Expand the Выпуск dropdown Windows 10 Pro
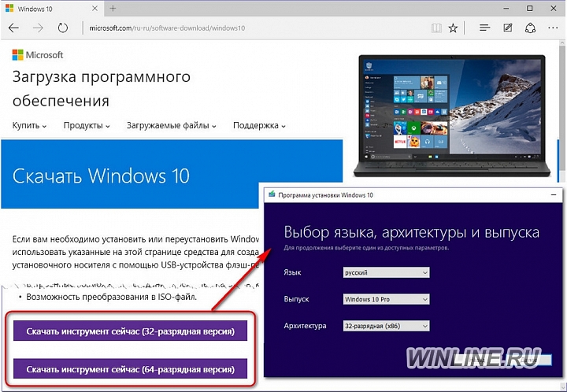This screenshot has width=567, height=392. point(386,299)
